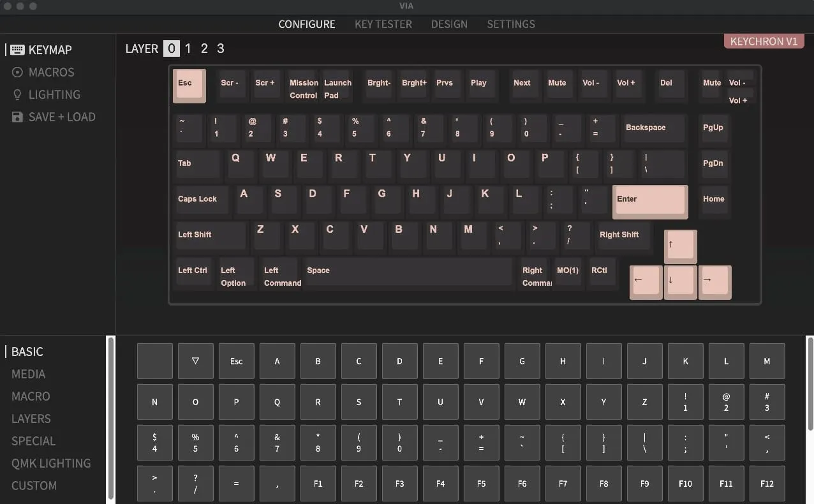Select the Esc key on the keymap
The height and width of the screenshot is (504, 814).
189,85
